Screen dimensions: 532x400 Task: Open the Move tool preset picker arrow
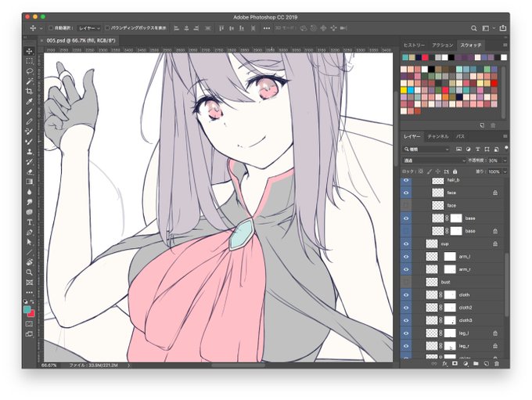(41, 28)
